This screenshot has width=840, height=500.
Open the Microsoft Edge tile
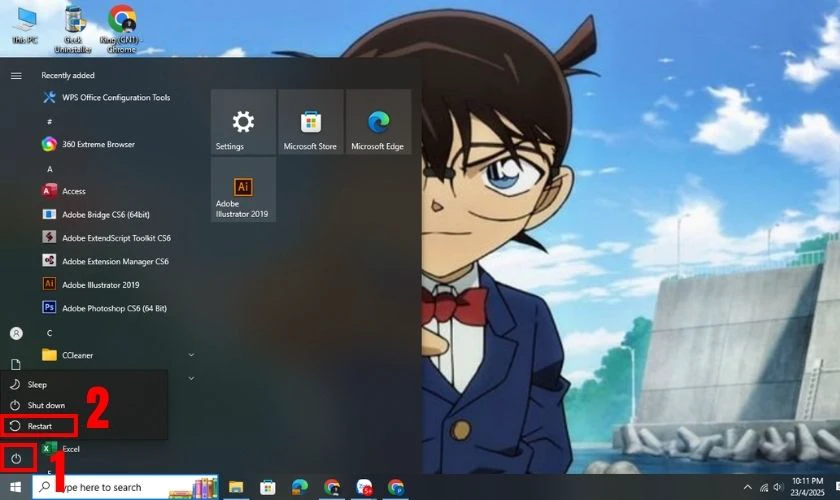pyautogui.click(x=378, y=122)
